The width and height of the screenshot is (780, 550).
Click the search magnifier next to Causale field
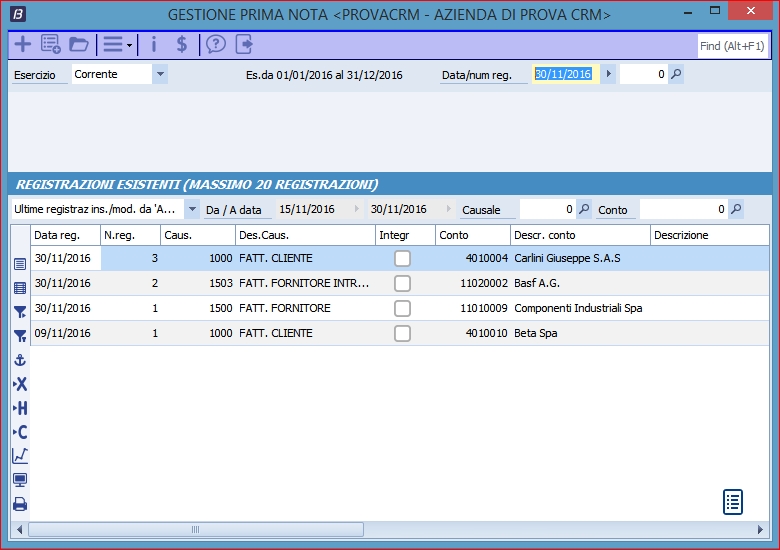click(585, 209)
